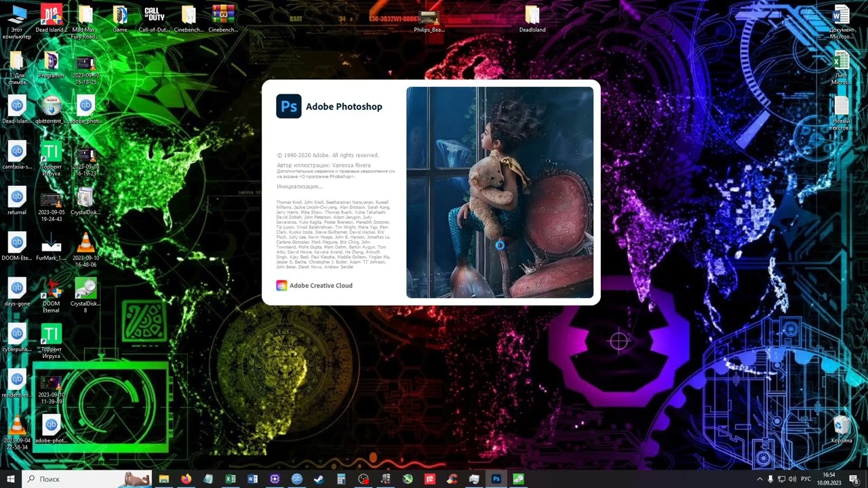Open Excel from the taskbar
The image size is (868, 488).
click(x=231, y=479)
